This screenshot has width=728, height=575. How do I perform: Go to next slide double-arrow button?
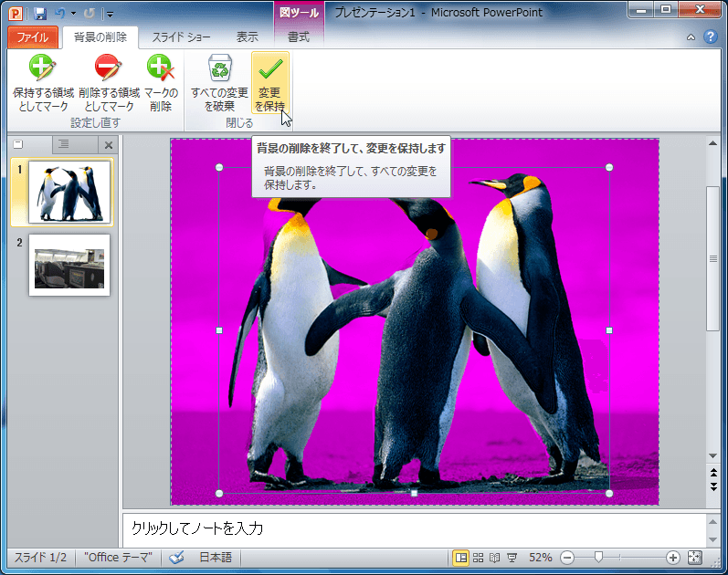(x=713, y=486)
